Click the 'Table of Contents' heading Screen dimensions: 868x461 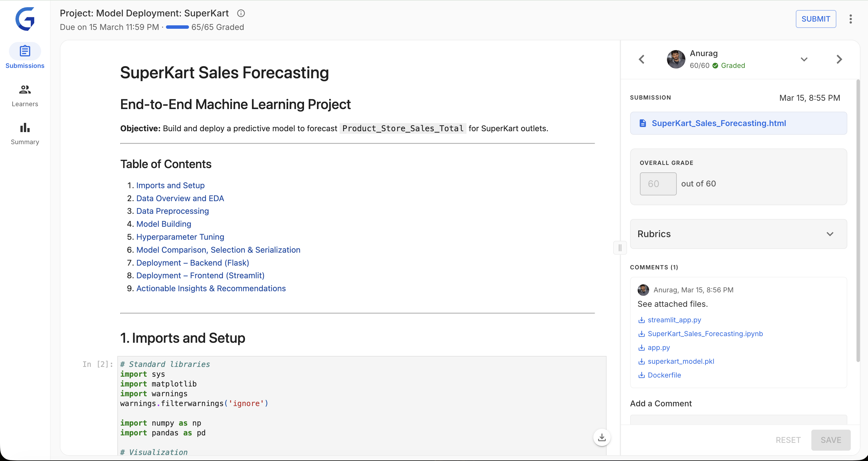166,164
